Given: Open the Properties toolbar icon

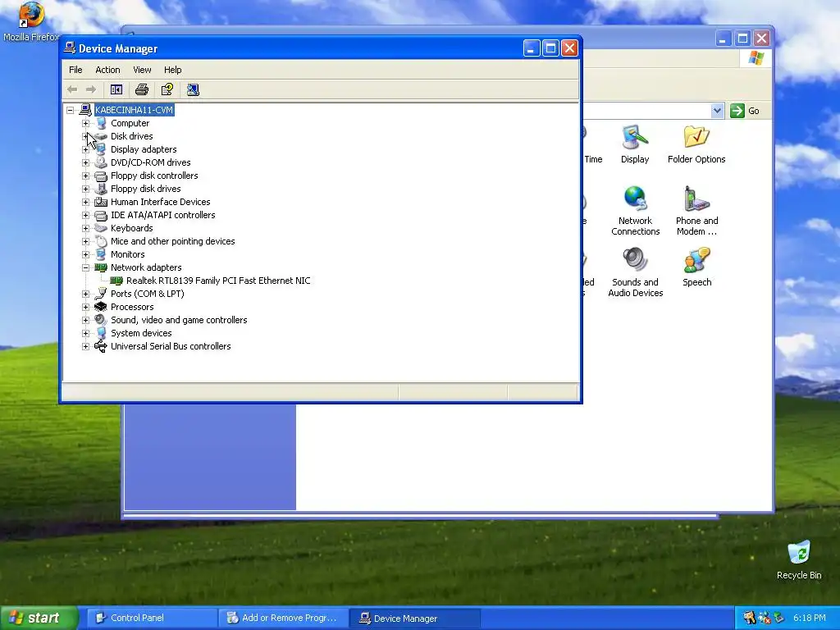Looking at the screenshot, I should 167,89.
